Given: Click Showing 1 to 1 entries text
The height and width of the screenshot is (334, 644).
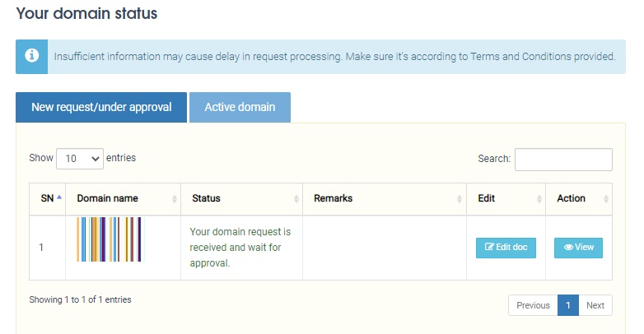Looking at the screenshot, I should coord(80,299).
